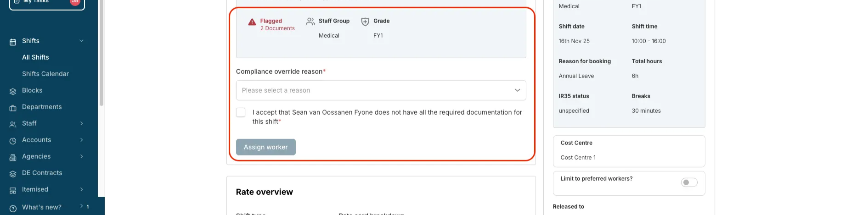Click the Accounts pie chart icon
Viewport: 868px width, 215px height.
tap(13, 140)
